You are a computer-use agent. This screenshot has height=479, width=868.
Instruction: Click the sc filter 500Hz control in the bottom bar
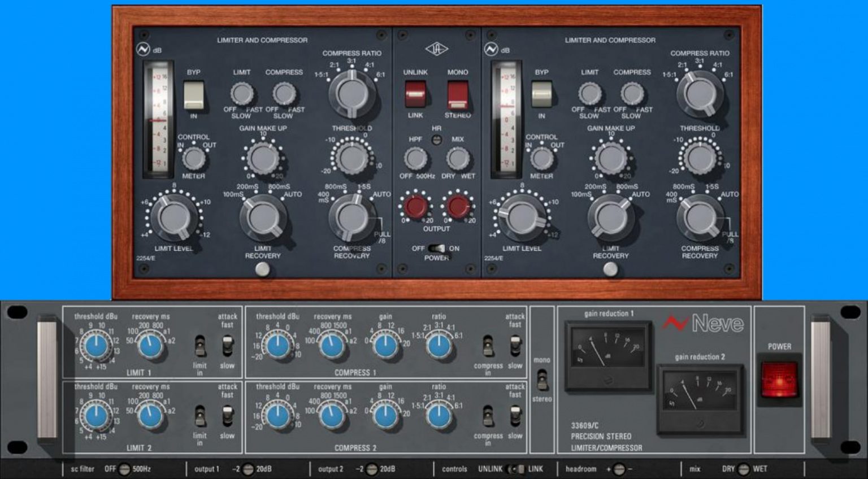tap(125, 469)
